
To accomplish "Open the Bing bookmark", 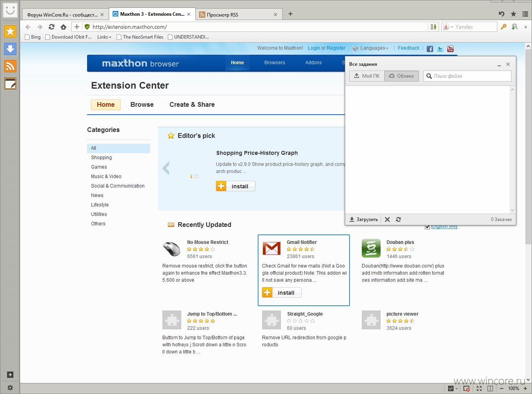I will (33, 37).
